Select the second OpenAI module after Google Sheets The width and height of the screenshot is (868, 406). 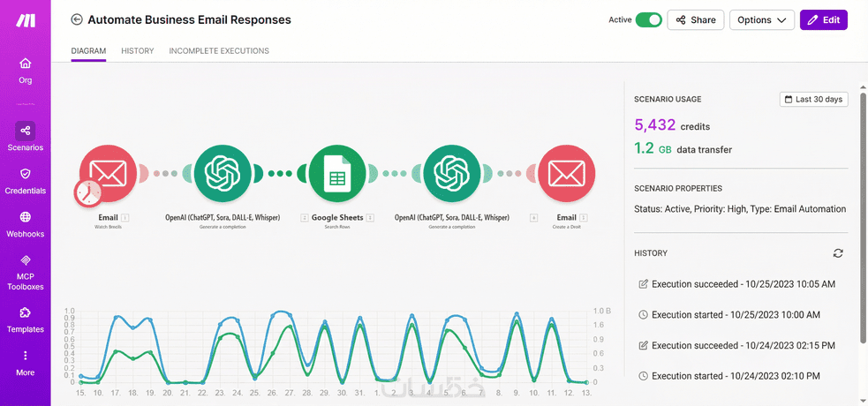point(452,174)
